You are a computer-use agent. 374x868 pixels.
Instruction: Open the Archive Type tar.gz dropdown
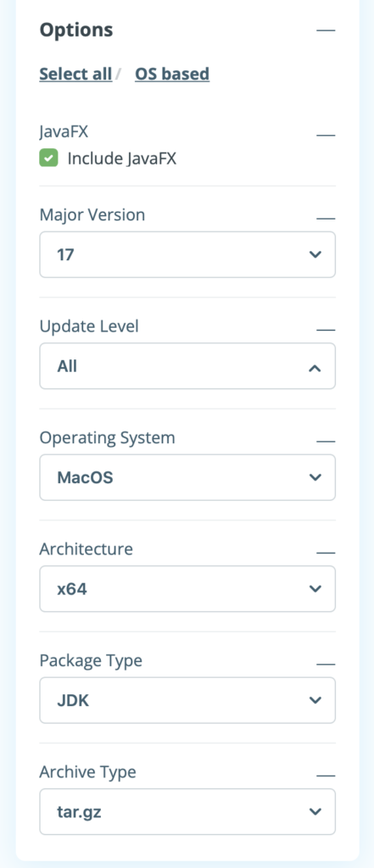click(187, 811)
